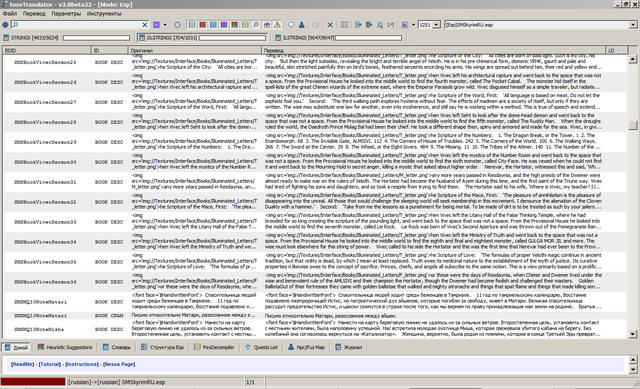Sort by the Оригинал column header

point(195,50)
